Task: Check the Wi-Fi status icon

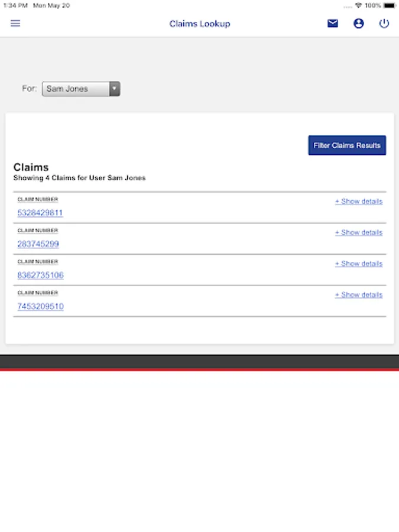Action: coord(358,5)
